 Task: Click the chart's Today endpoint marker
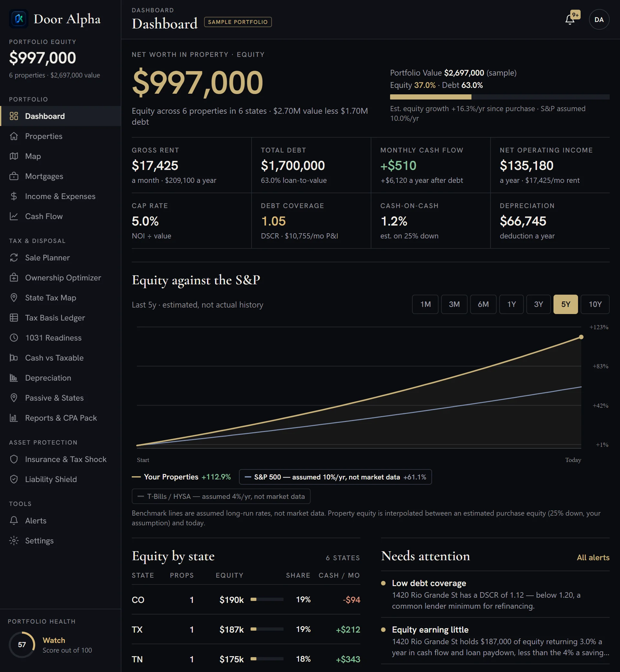click(x=581, y=337)
